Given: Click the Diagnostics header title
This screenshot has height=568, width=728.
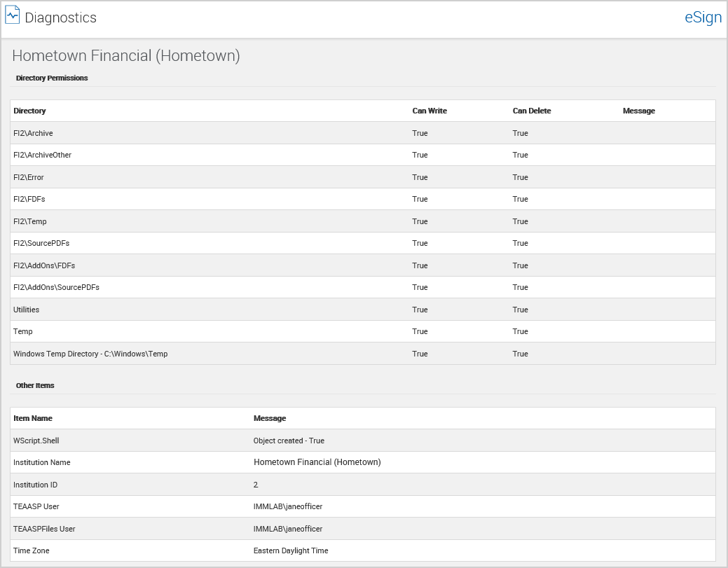Looking at the screenshot, I should [60, 18].
